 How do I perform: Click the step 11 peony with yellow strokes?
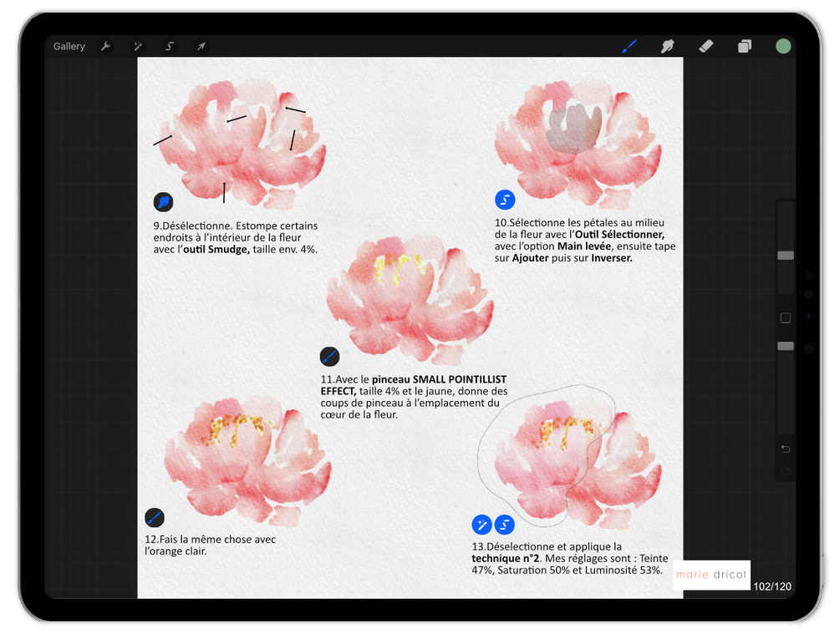coord(410,300)
